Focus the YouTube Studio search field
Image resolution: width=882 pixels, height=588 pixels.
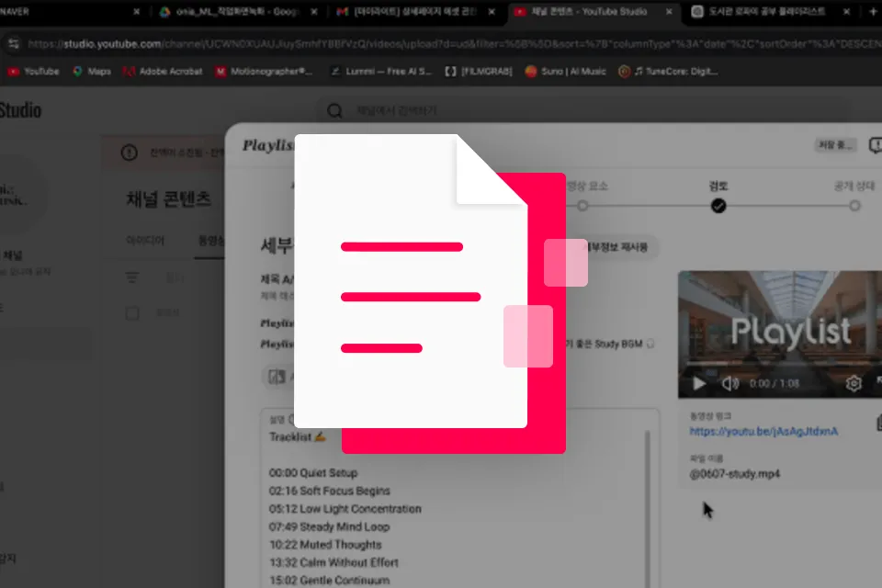coord(585,111)
